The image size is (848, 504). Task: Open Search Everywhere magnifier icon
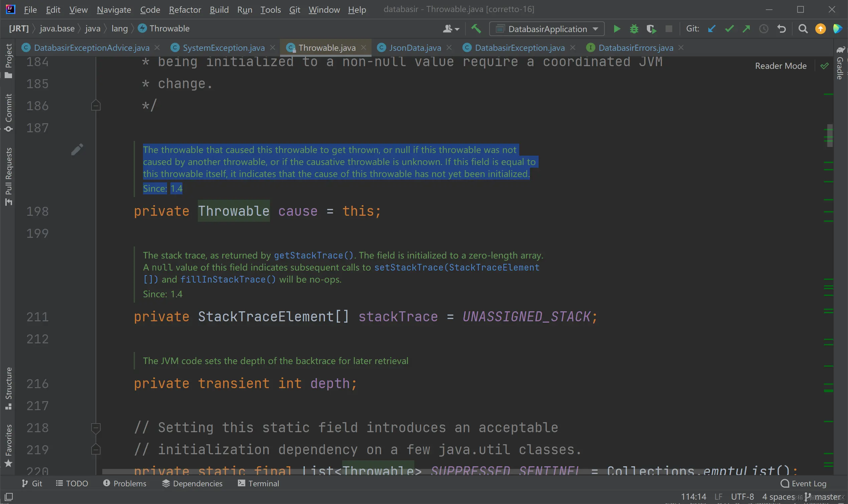[803, 29]
